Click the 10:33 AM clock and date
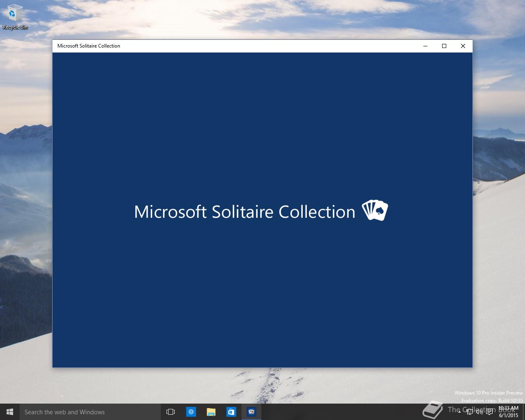Image resolution: width=525 pixels, height=420 pixels. (509, 412)
